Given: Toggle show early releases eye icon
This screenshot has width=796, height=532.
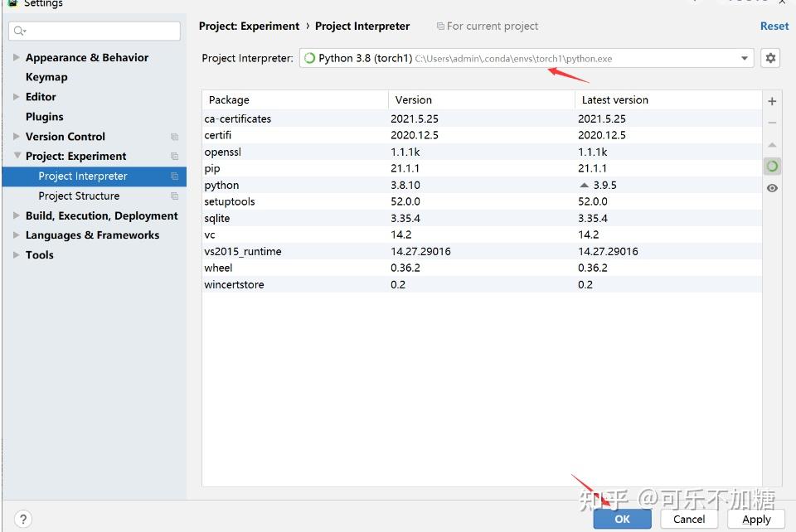Looking at the screenshot, I should [772, 188].
